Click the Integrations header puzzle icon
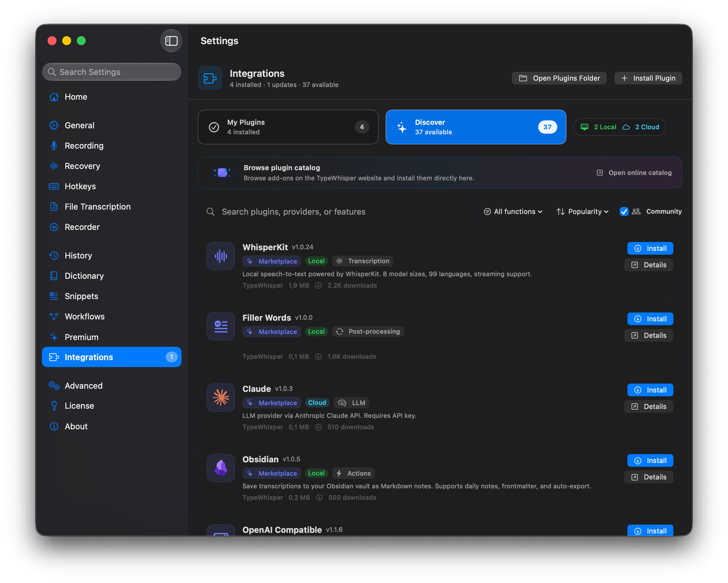728x583 pixels. click(x=210, y=78)
